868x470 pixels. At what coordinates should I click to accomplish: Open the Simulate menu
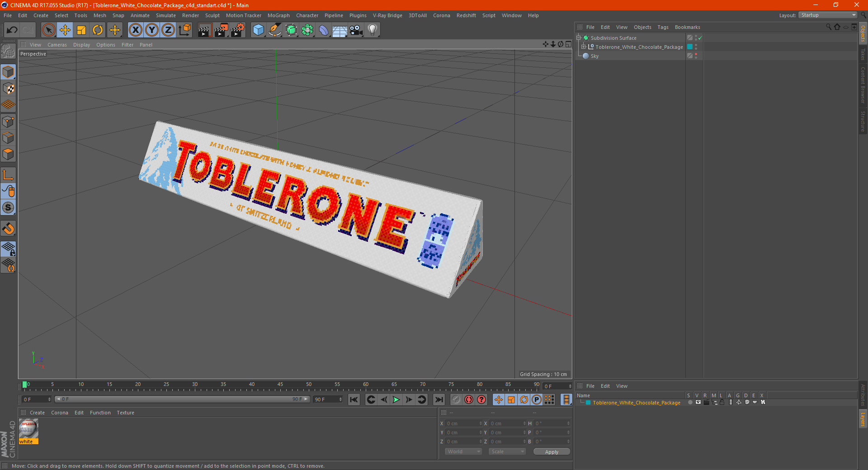pyautogui.click(x=166, y=15)
